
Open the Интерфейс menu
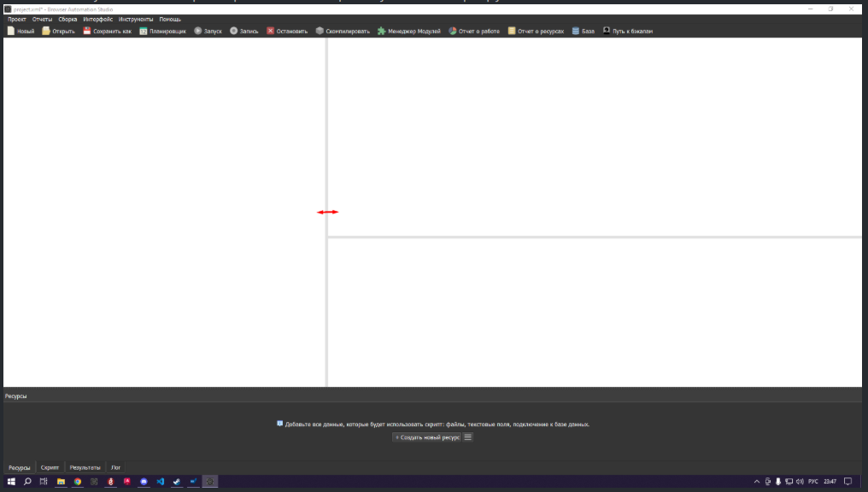(x=97, y=19)
